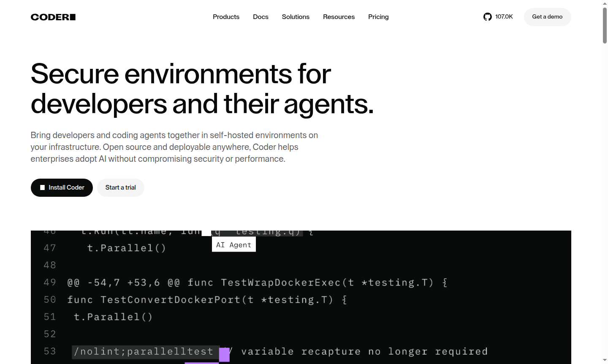Viewport: 608px width, 364px height.
Task: Click line number 47 in the code block
Action: coord(49,248)
